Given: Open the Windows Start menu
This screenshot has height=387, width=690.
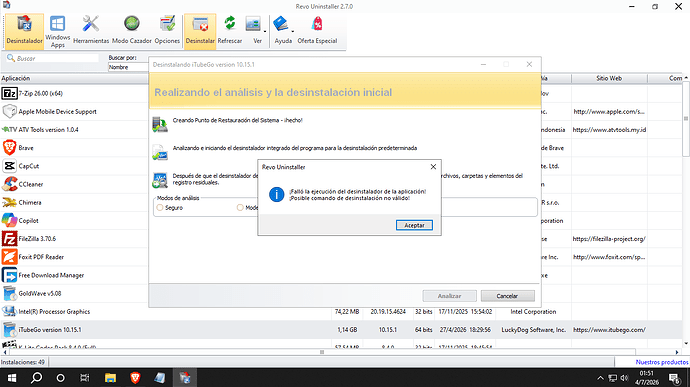Looking at the screenshot, I should pyautogui.click(x=12, y=378).
